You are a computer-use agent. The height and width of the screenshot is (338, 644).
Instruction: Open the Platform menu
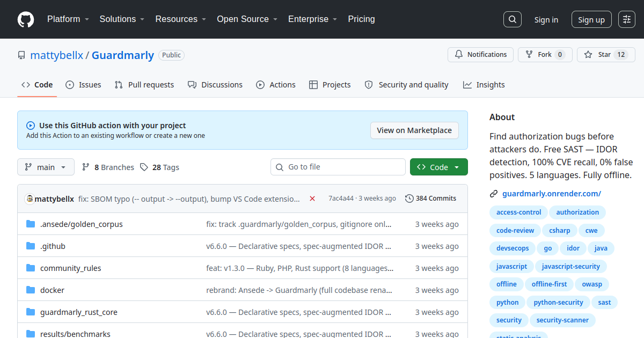coord(68,19)
